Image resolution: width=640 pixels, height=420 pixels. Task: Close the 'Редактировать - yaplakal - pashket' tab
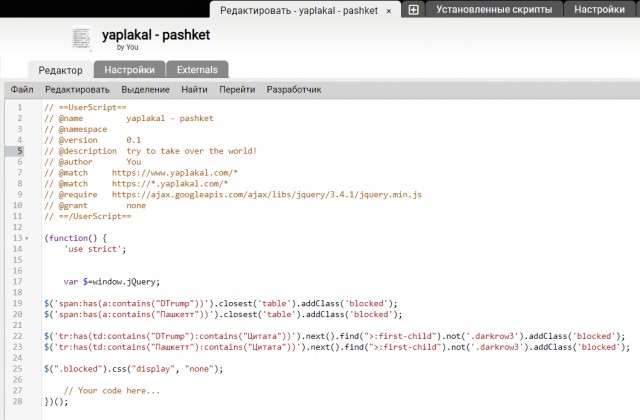coord(389,11)
